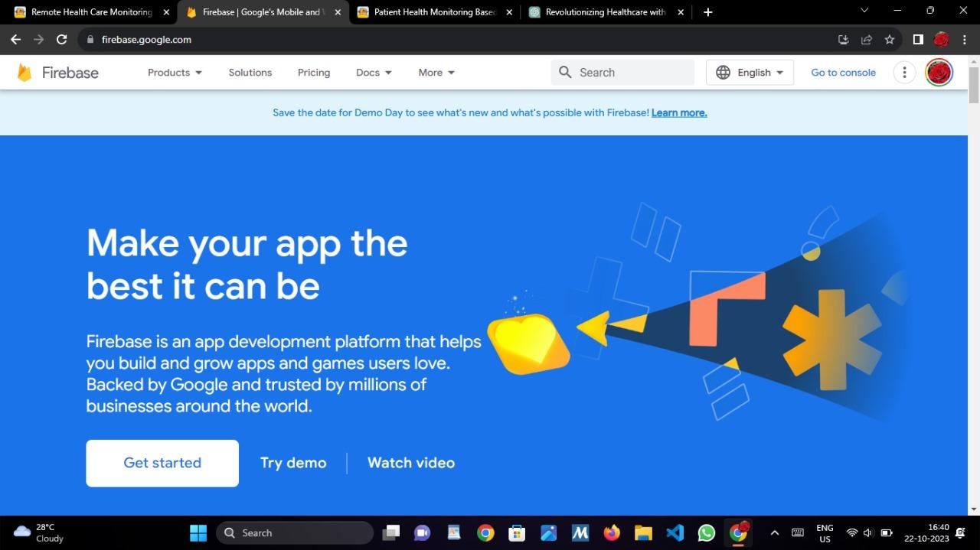The image size is (980, 550).
Task: Expand the More dropdown menu
Action: click(x=436, y=73)
